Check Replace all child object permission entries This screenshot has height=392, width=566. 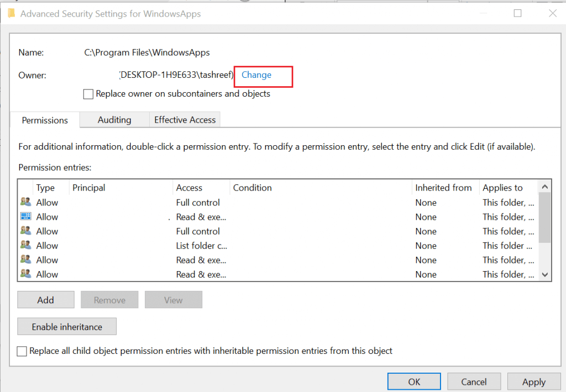tap(22, 351)
